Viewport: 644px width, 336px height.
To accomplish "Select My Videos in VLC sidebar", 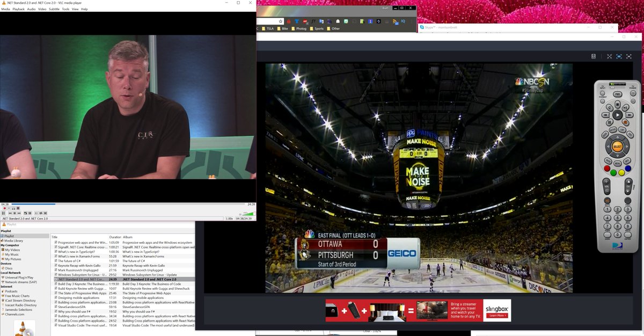I will coord(12,250).
